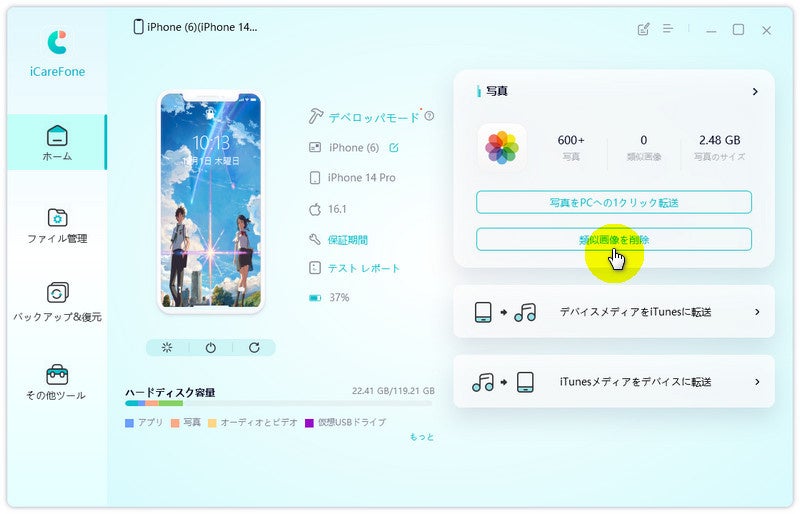Open the バックアップ&復元 sidebar tab
The height and width of the screenshot is (514, 800).
tap(57, 302)
